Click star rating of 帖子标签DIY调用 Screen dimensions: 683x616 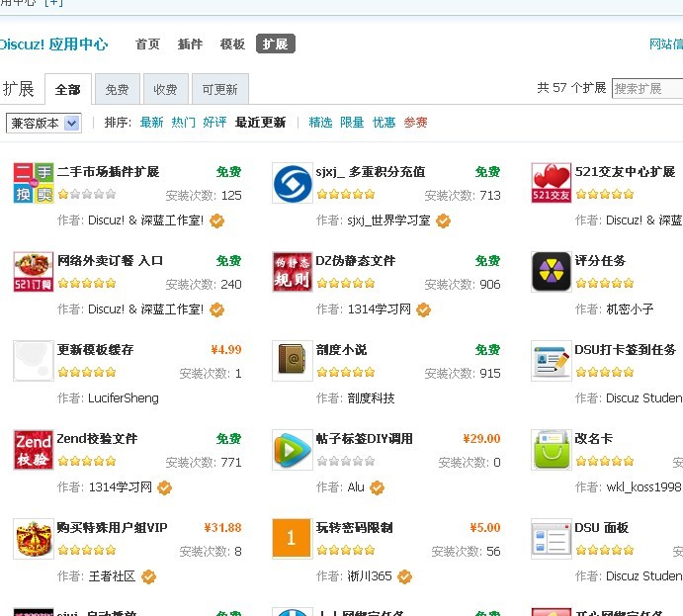point(346,461)
